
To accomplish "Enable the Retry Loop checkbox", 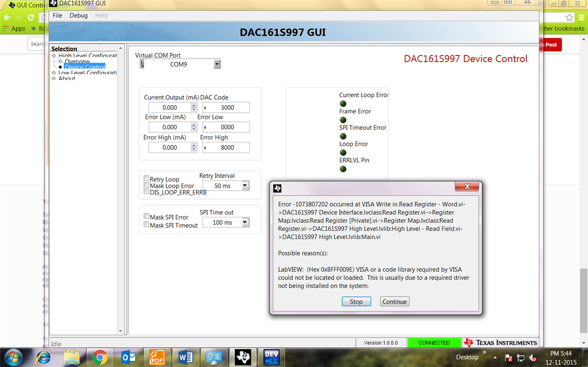I will tap(147, 179).
